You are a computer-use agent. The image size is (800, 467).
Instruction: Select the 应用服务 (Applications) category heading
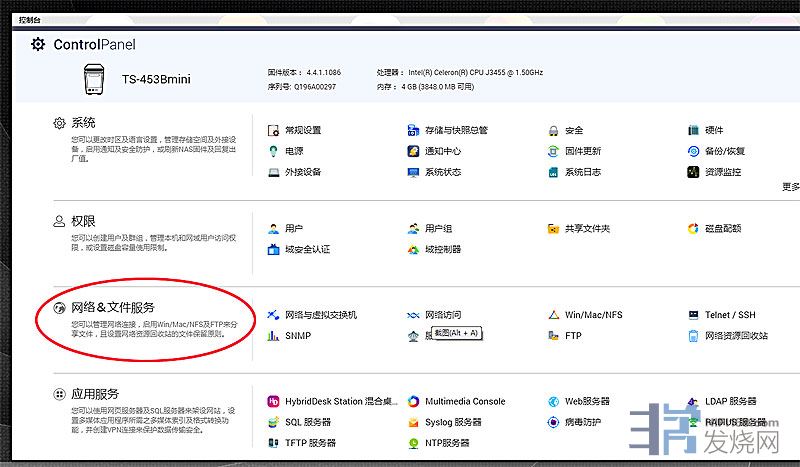(x=95, y=394)
